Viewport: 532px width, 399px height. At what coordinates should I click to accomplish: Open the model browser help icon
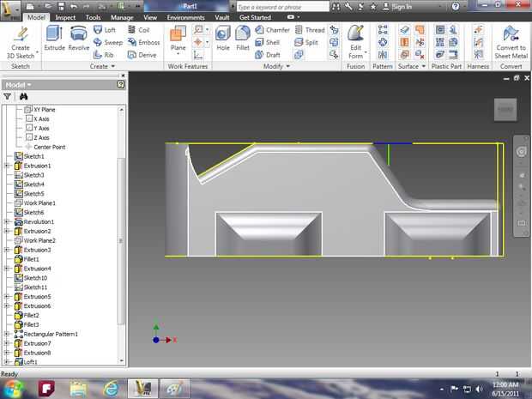[x=120, y=84]
